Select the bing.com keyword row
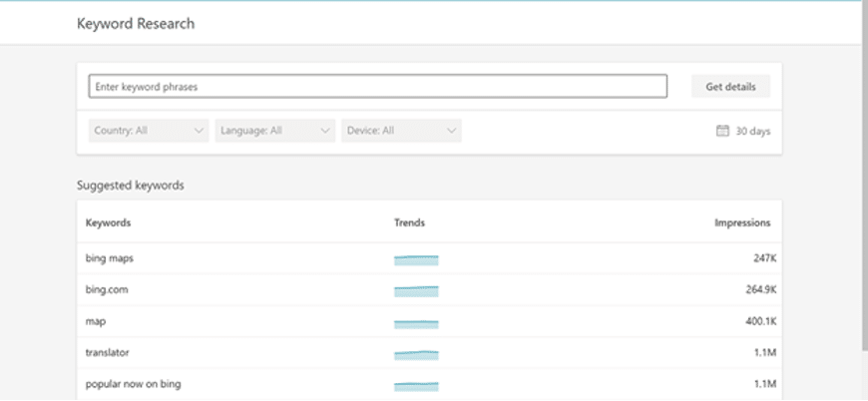Image resolution: width=868 pixels, height=401 pixels. (x=107, y=289)
